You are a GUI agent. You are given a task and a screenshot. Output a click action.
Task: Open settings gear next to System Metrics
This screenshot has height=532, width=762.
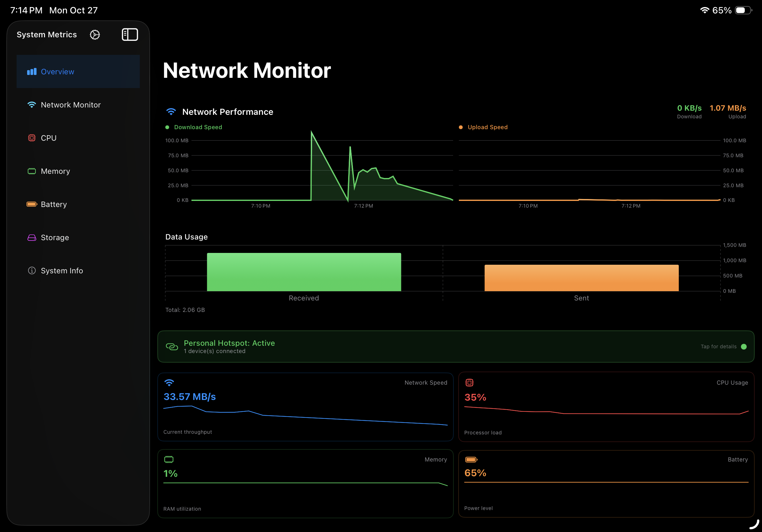pyautogui.click(x=95, y=35)
